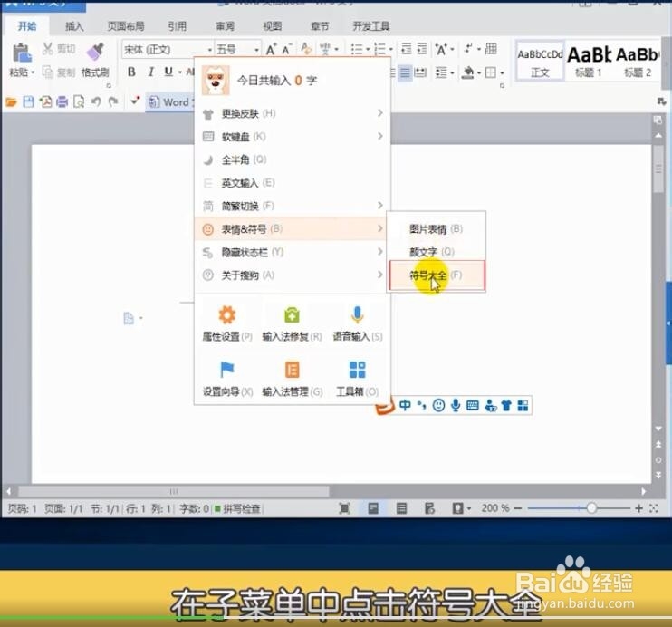Click 输入法修复 button
672x627 pixels.
click(292, 323)
